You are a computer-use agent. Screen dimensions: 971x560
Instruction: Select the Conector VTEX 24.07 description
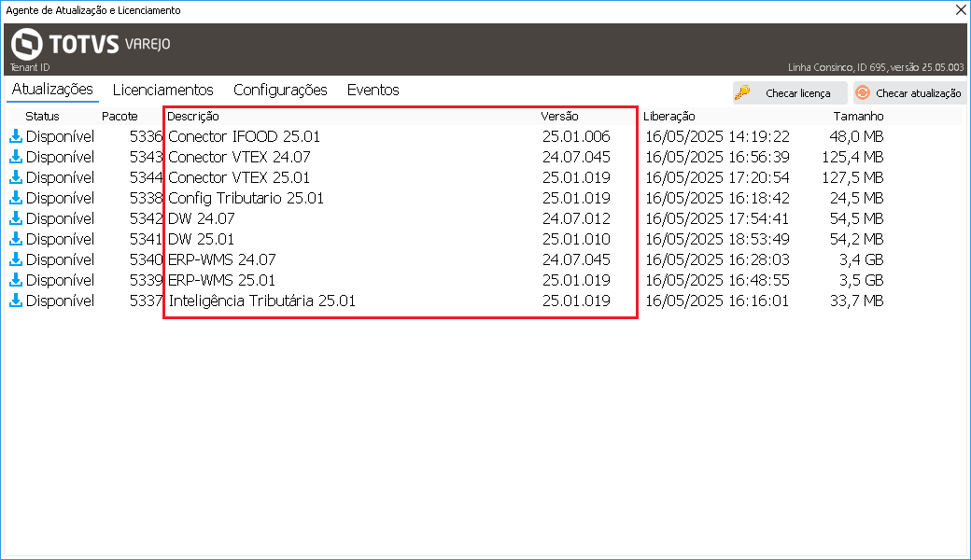(x=239, y=157)
